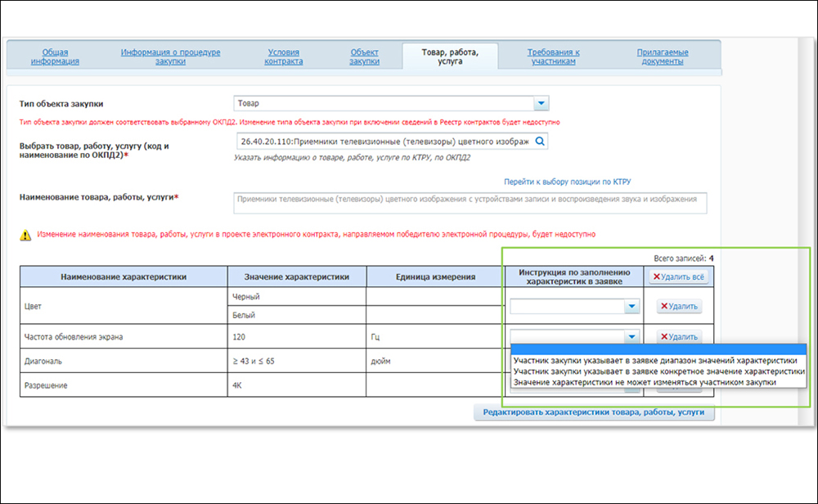The height and width of the screenshot is (504, 818).
Task: Switch to 'Общая информация' tab
Action: (56, 56)
